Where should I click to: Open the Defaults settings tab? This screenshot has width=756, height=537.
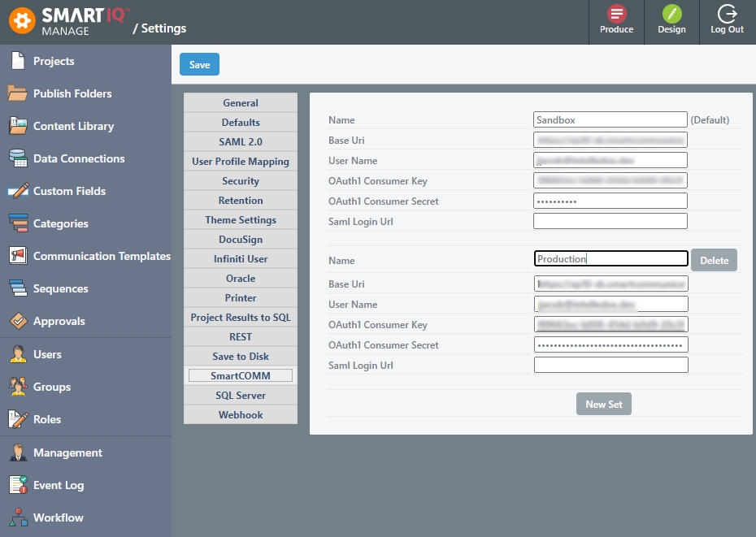tap(241, 123)
